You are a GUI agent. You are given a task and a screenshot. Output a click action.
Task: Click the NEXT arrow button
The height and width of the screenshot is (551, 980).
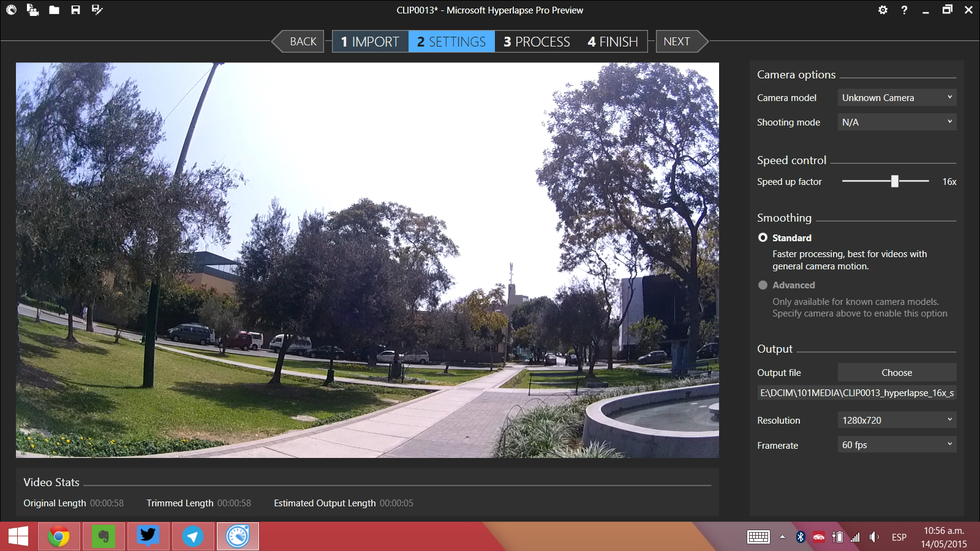pos(682,42)
